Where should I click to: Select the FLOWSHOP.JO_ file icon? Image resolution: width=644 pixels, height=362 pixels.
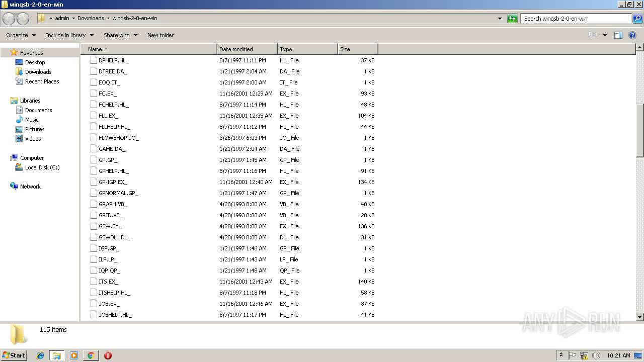coord(94,138)
